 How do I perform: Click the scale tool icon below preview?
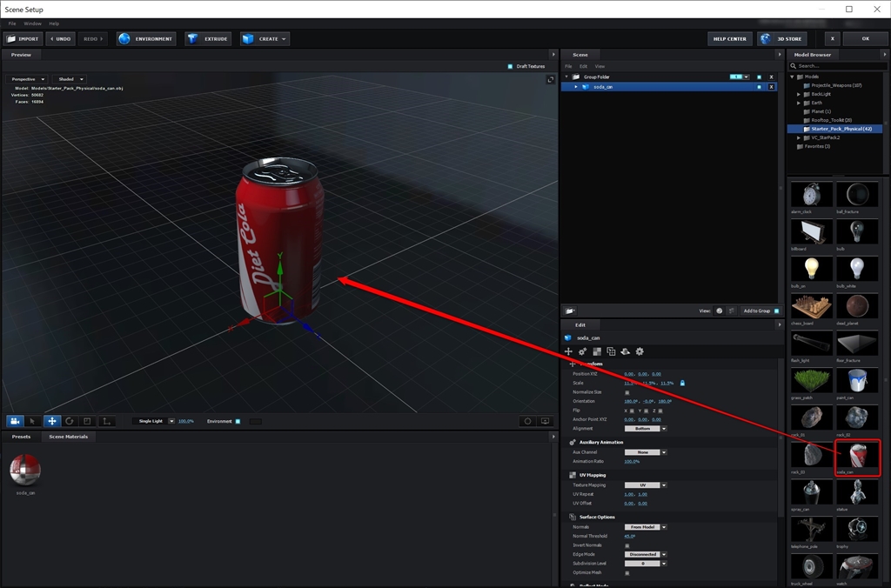point(87,421)
